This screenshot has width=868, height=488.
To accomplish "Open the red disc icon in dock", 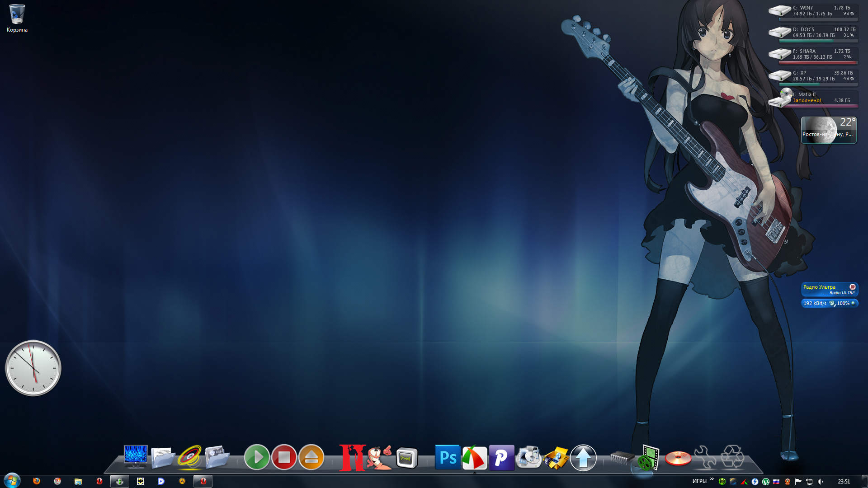I will 678,458.
